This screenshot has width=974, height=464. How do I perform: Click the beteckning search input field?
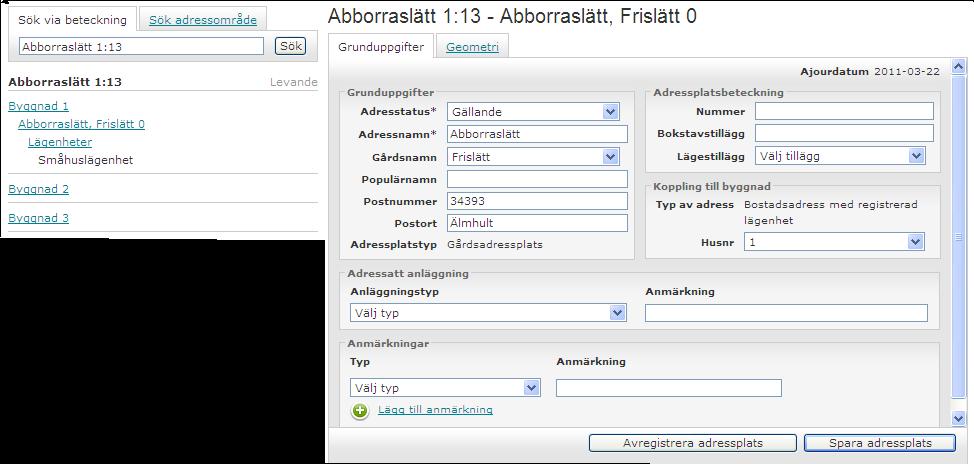142,46
